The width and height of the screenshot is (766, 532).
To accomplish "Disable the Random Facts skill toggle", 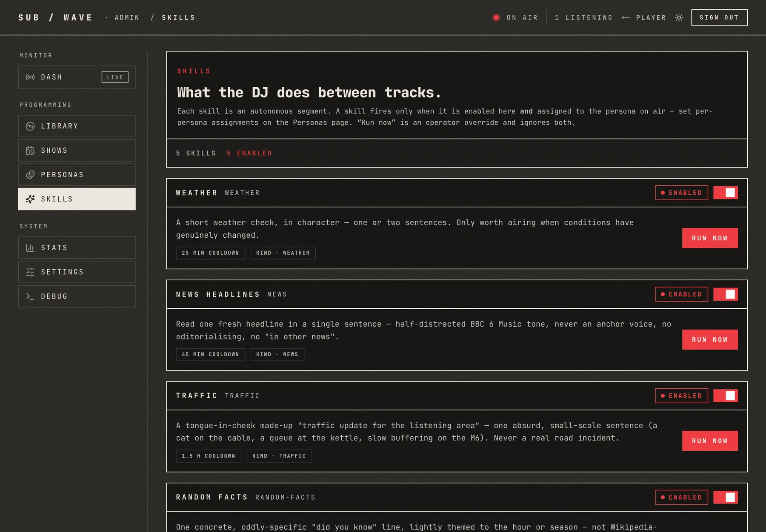I will tap(726, 497).
